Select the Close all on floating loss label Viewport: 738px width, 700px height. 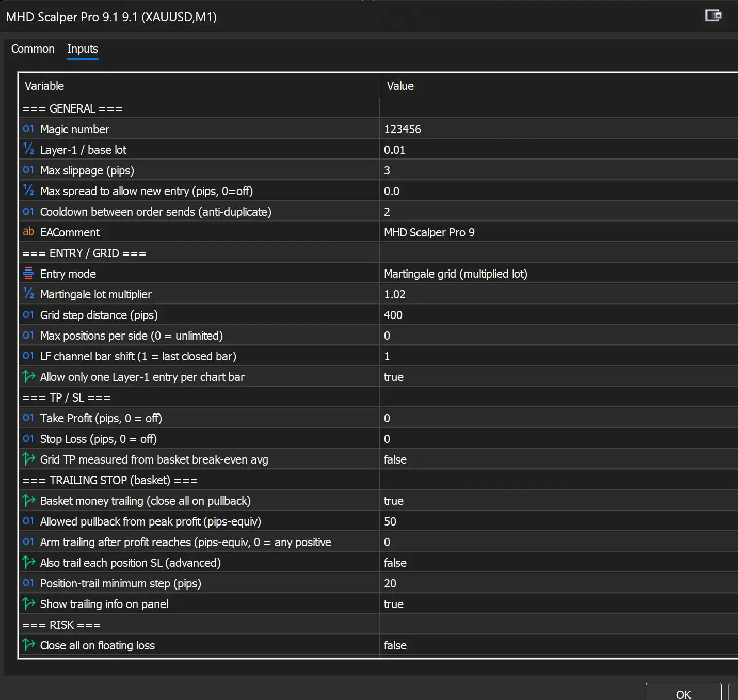(x=98, y=645)
